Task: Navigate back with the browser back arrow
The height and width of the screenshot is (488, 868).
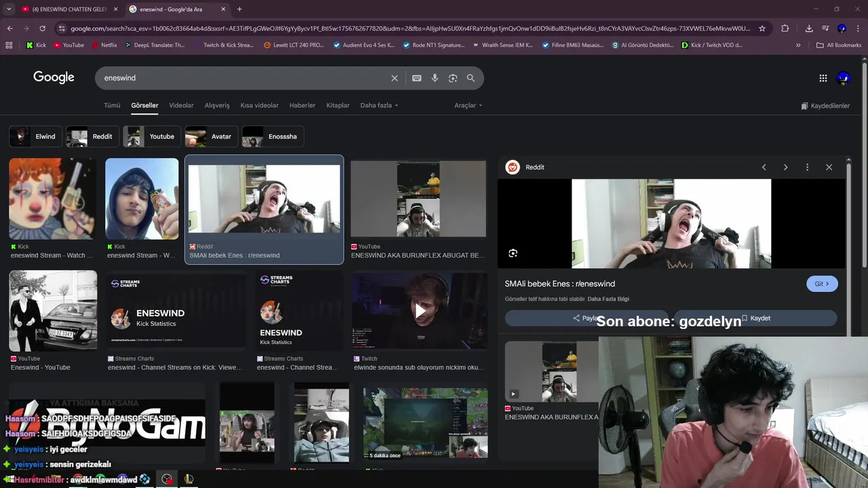Action: (x=9, y=28)
